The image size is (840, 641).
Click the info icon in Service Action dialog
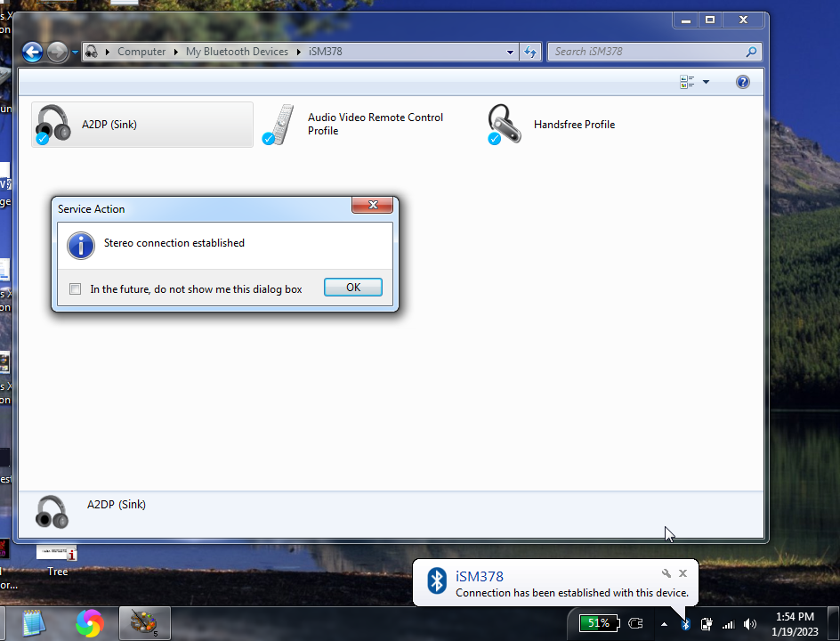click(x=81, y=246)
